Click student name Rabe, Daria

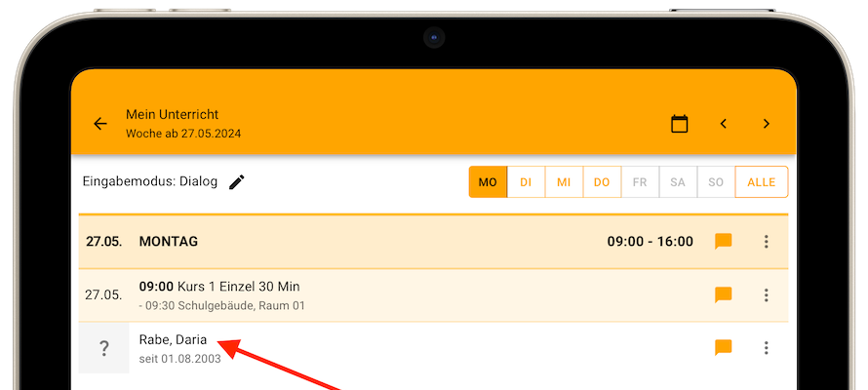coord(173,340)
